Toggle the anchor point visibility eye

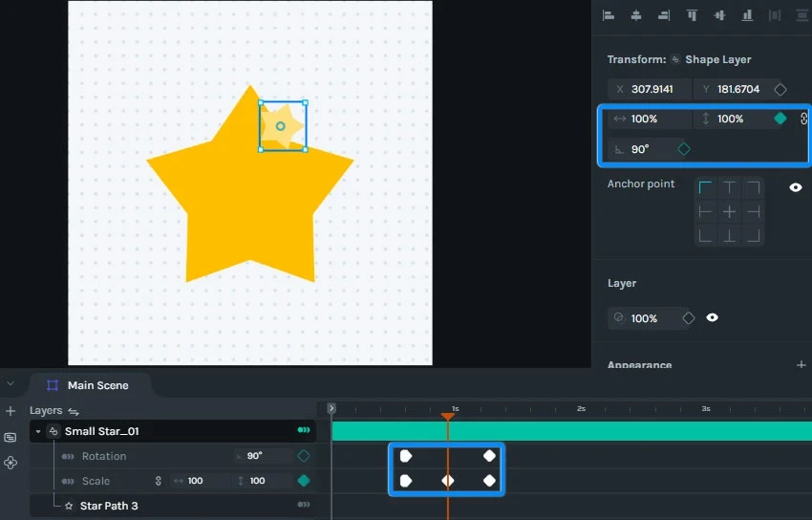pos(796,187)
